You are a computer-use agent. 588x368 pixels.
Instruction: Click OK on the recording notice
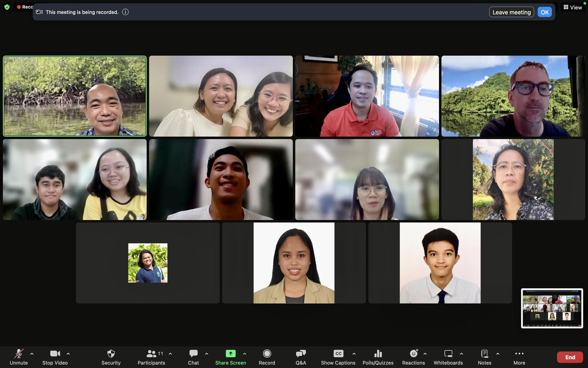[544, 12]
